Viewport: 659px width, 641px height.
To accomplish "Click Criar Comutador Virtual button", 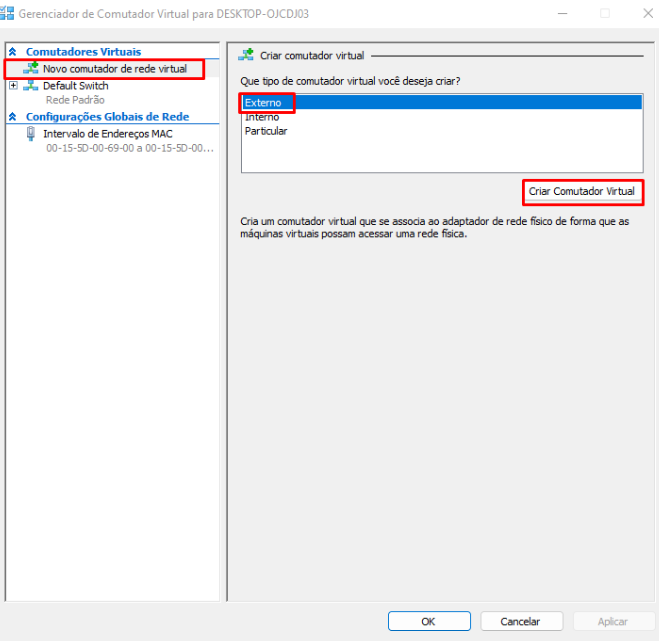I will point(582,192).
